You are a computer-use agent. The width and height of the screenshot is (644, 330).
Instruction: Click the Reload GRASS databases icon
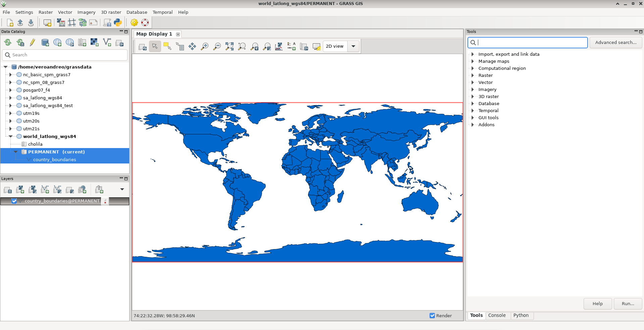pos(8,42)
